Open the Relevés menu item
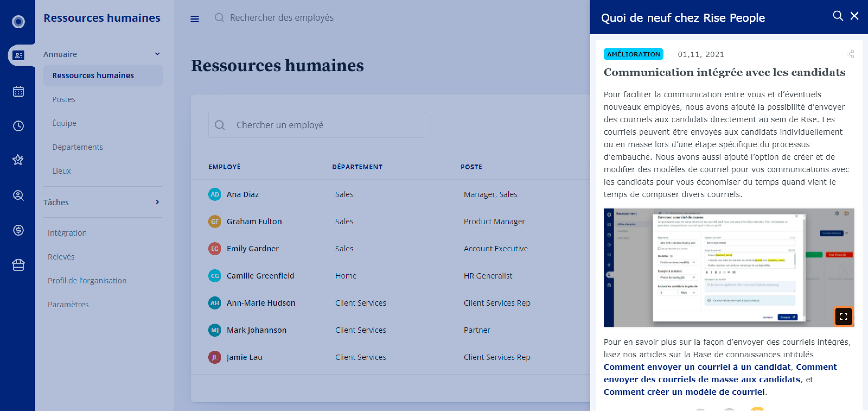 click(x=61, y=257)
